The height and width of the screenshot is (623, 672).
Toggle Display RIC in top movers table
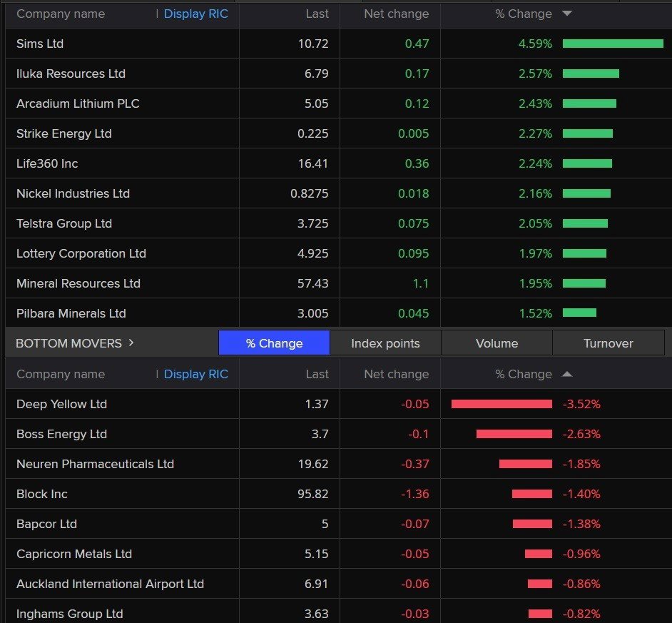point(195,14)
